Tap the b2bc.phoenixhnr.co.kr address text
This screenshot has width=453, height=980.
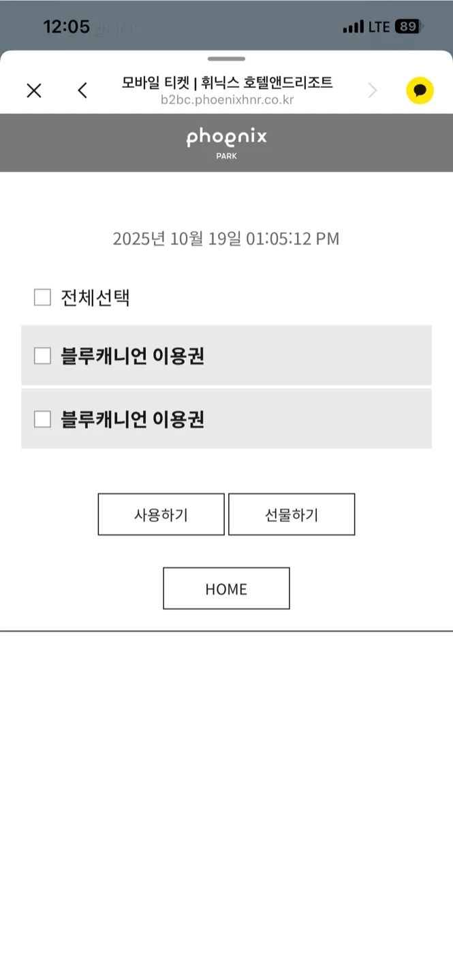click(x=227, y=100)
